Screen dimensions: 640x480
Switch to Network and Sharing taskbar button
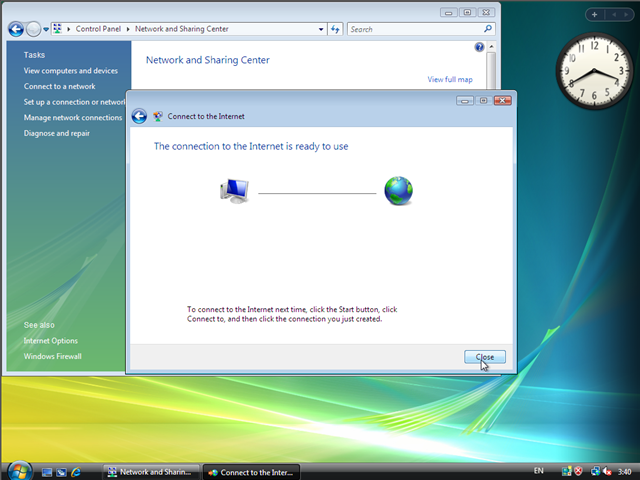150,472
